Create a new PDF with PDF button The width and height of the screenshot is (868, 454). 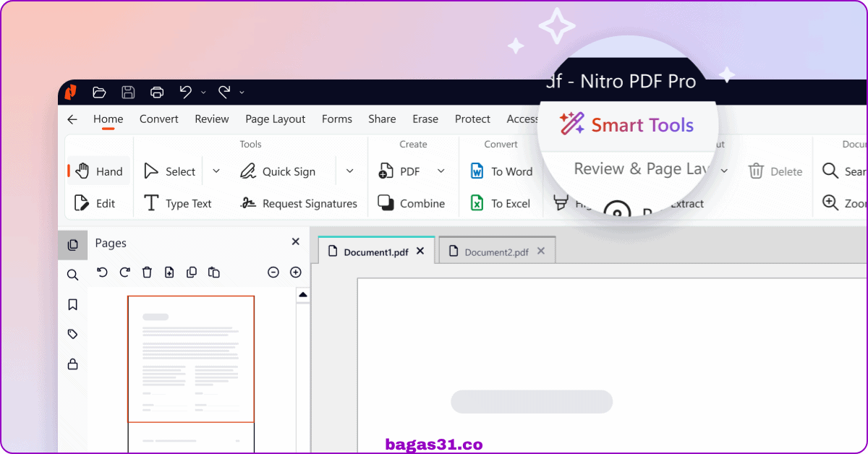pyautogui.click(x=399, y=171)
